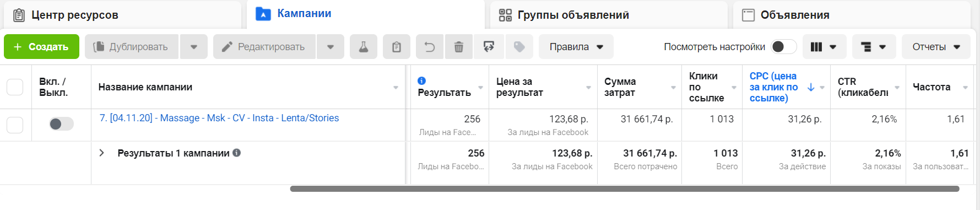Open the Центр ресурсов tab
Image resolution: width=980 pixels, height=210 pixels.
pos(122,15)
